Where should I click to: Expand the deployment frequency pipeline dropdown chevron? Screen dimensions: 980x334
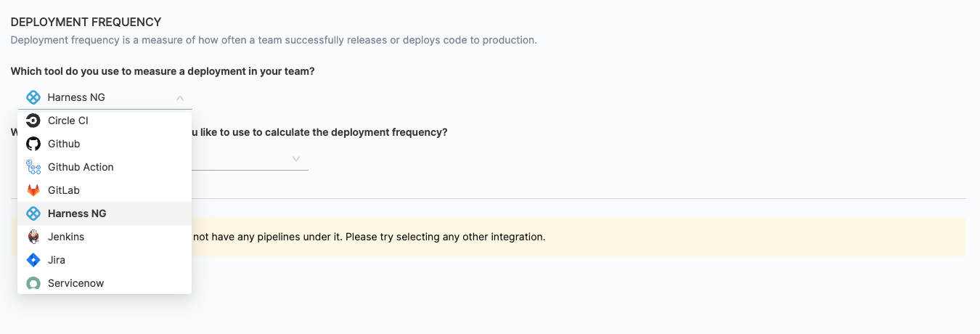(296, 158)
